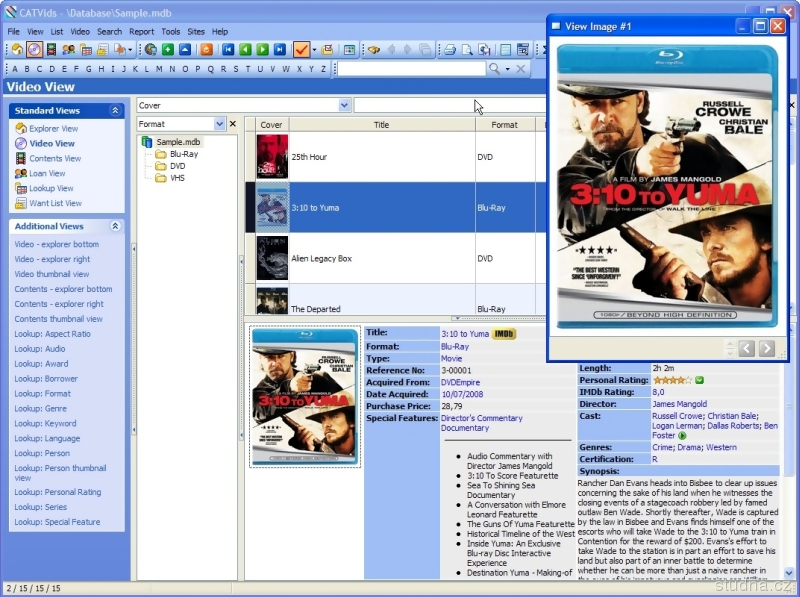Select Sample.mdb root in tree
This screenshot has height=597, width=800.
point(178,142)
